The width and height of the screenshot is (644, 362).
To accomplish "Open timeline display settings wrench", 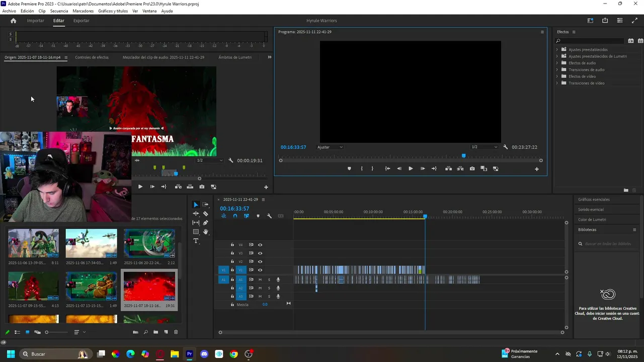I will click(x=269, y=216).
